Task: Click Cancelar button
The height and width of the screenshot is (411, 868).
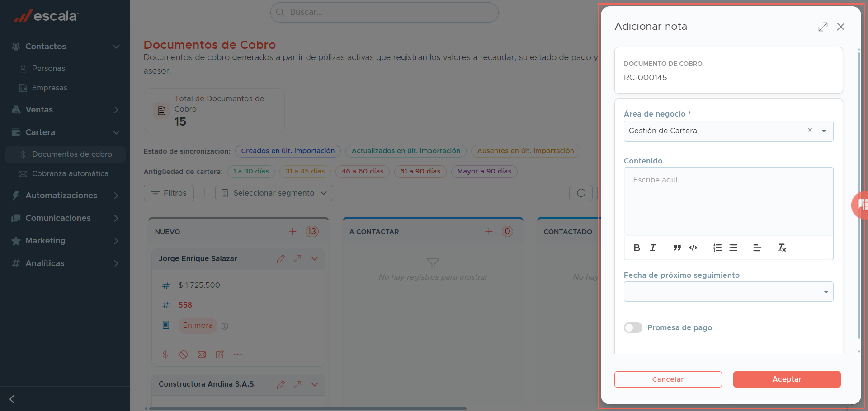Action: click(668, 379)
